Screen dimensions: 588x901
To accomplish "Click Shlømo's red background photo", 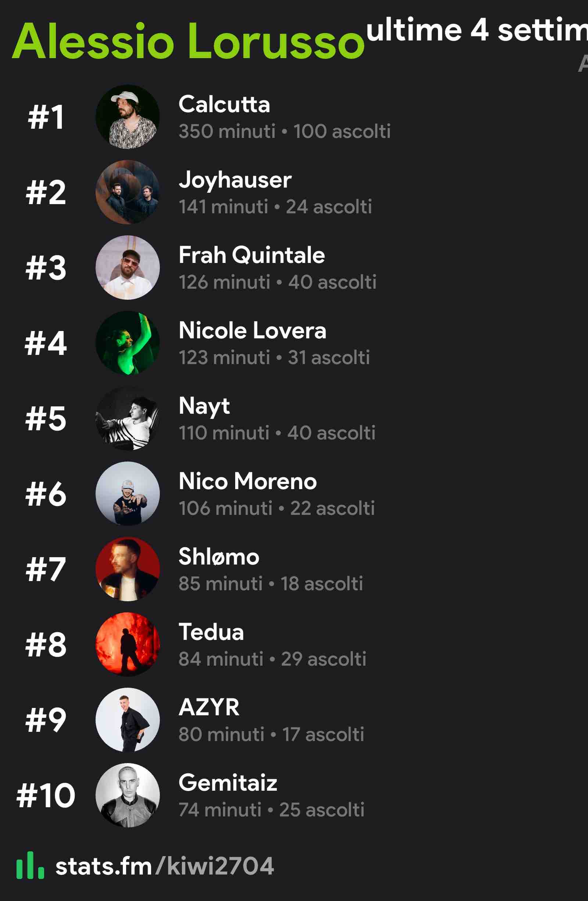I will (x=128, y=569).
